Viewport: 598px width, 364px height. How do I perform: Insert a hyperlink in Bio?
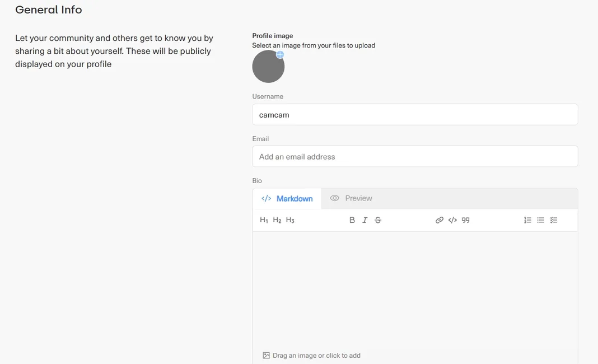click(x=440, y=220)
